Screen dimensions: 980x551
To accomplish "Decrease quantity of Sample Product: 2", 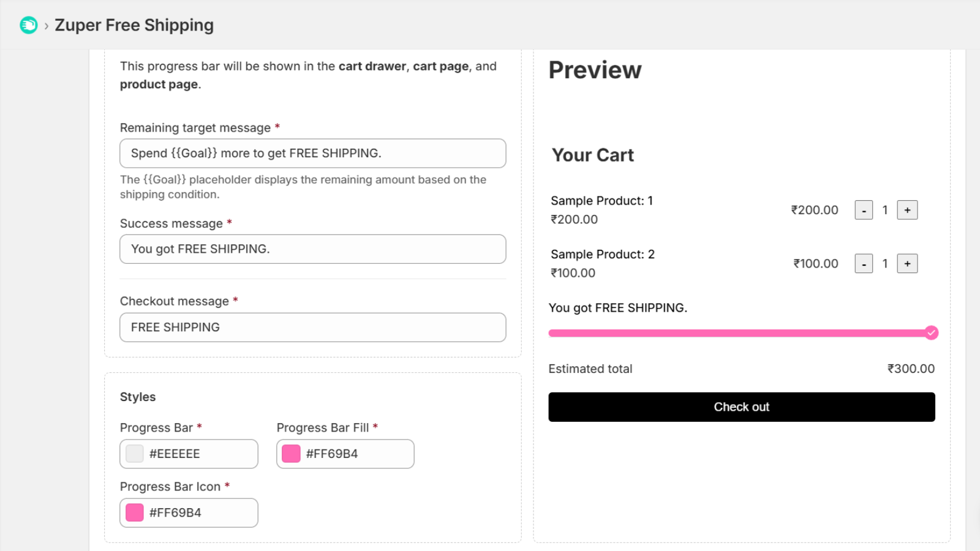I will pos(864,264).
